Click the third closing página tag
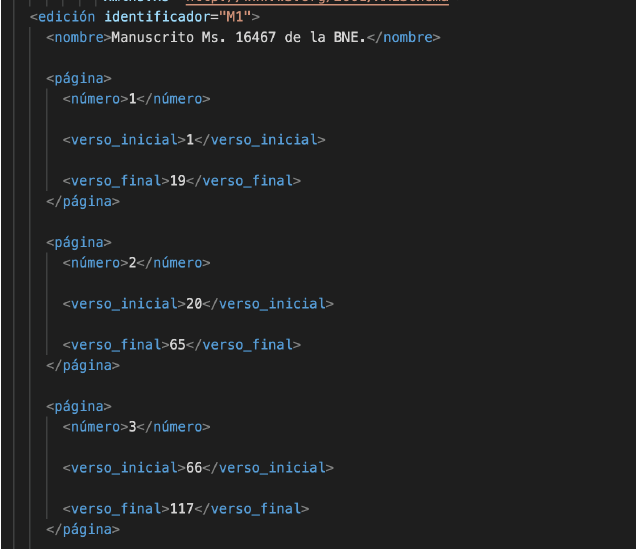This screenshot has height=550, width=637. click(83, 529)
